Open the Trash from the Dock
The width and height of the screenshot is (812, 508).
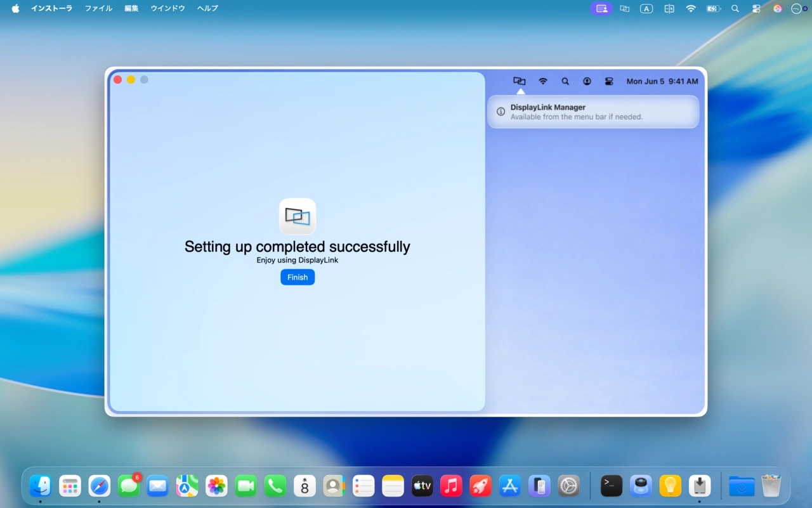pyautogui.click(x=771, y=485)
